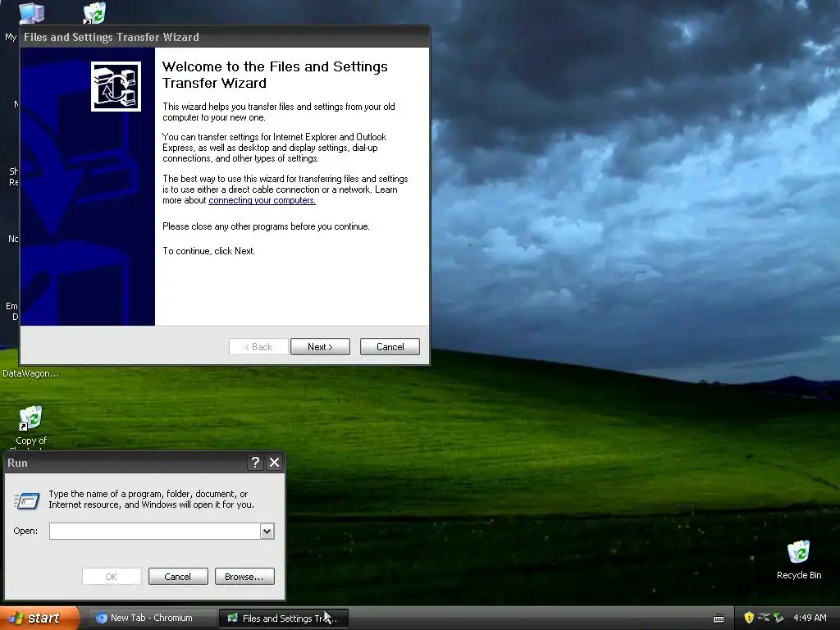Image resolution: width=840 pixels, height=630 pixels.
Task: Click the disabled Back button in the wizard
Action: click(258, 347)
